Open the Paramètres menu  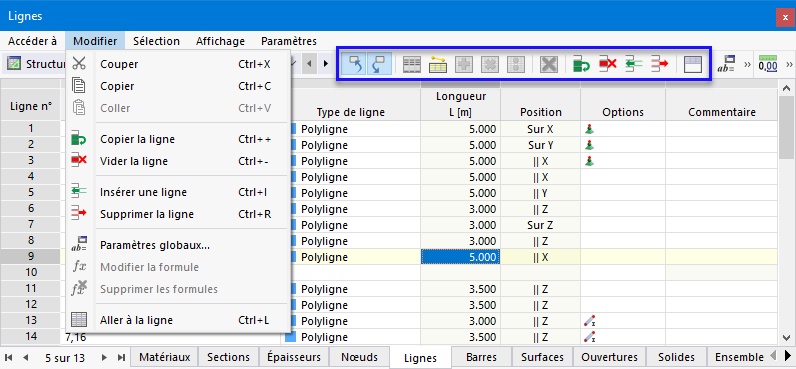[289, 41]
